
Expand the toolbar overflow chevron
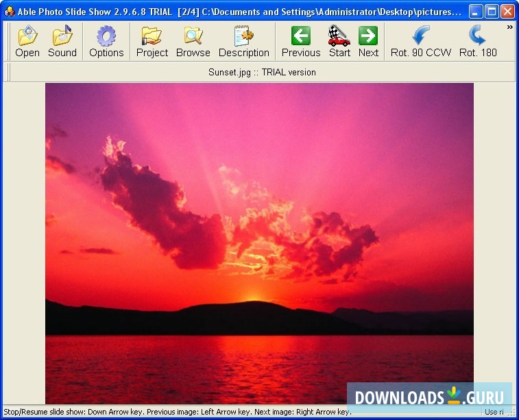click(509, 27)
